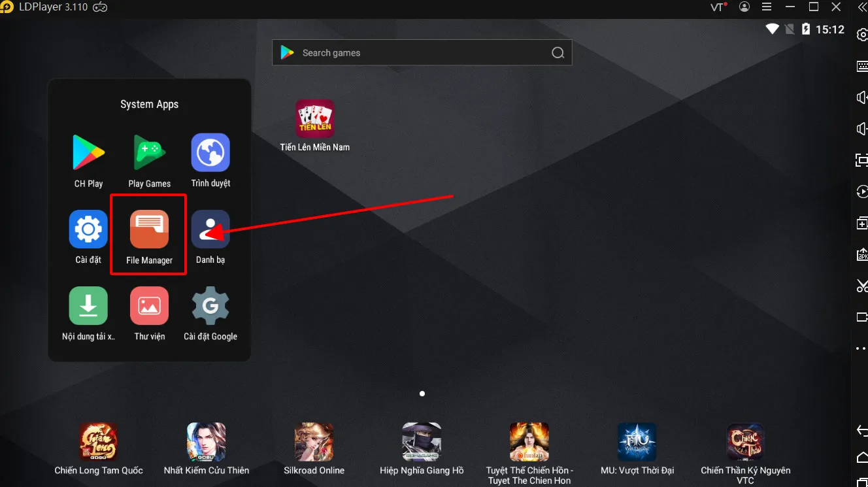This screenshot has width=868, height=487.
Task: Open keyboard mapping from the sidebar
Action: (x=862, y=67)
